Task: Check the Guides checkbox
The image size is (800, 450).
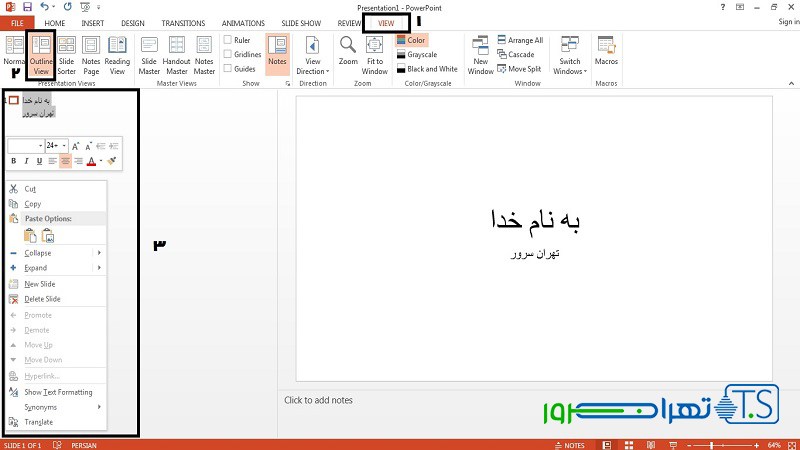Action: (229, 69)
